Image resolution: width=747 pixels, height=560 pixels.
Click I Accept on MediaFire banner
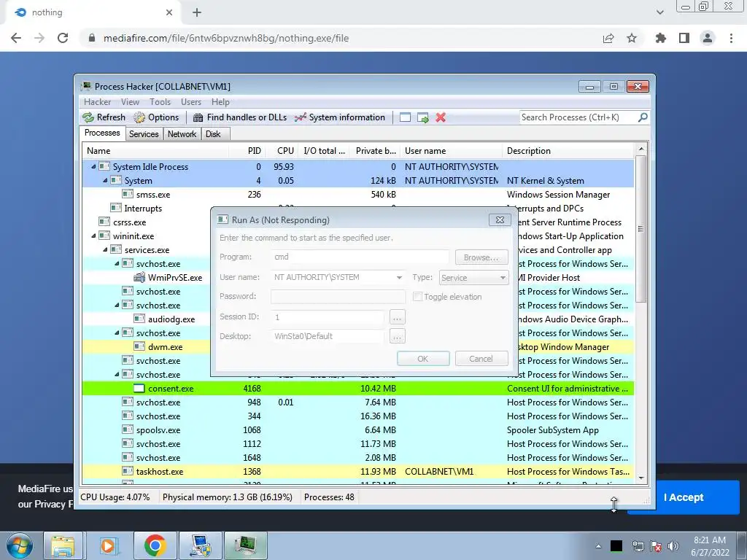(684, 497)
